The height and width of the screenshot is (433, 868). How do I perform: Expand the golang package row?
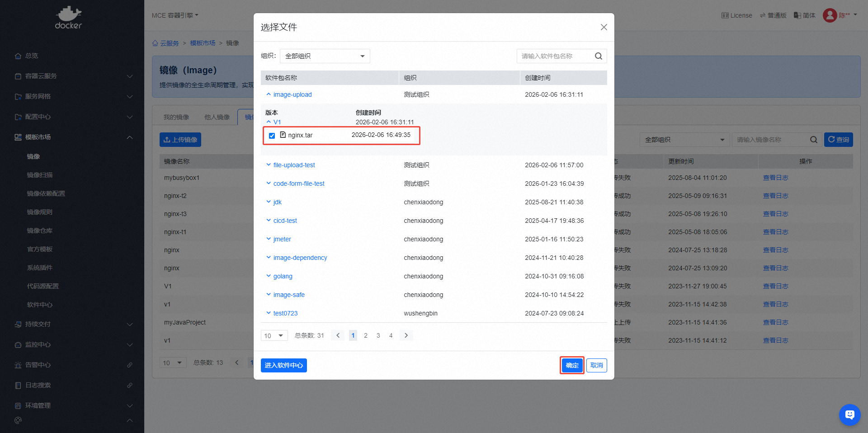(269, 276)
